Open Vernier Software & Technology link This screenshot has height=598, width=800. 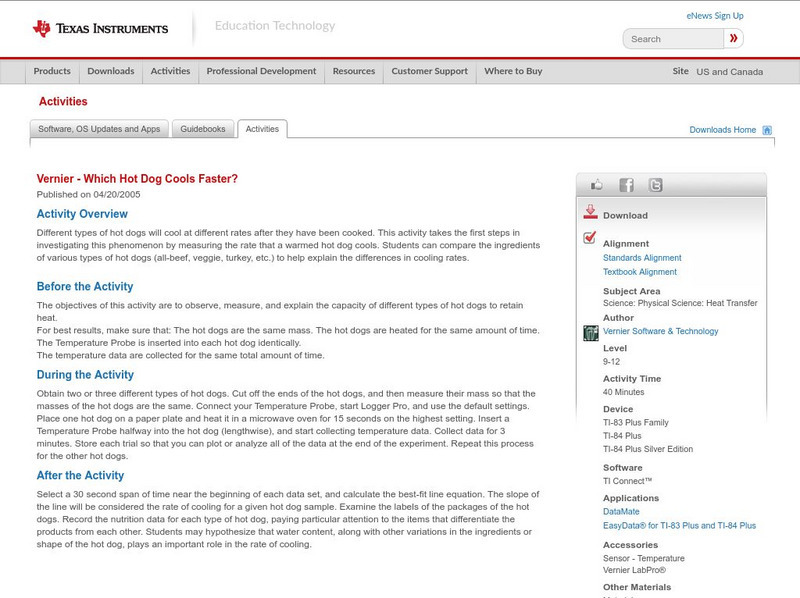pos(660,331)
